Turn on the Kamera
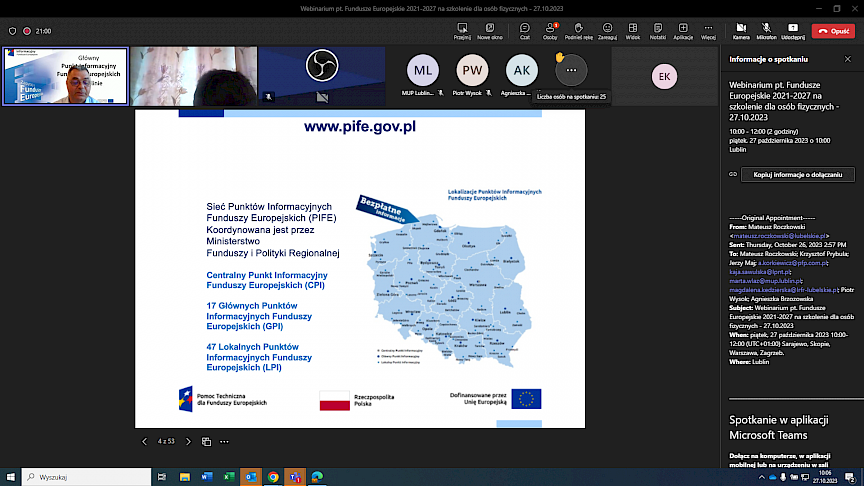The width and height of the screenshot is (864, 486). point(741,31)
